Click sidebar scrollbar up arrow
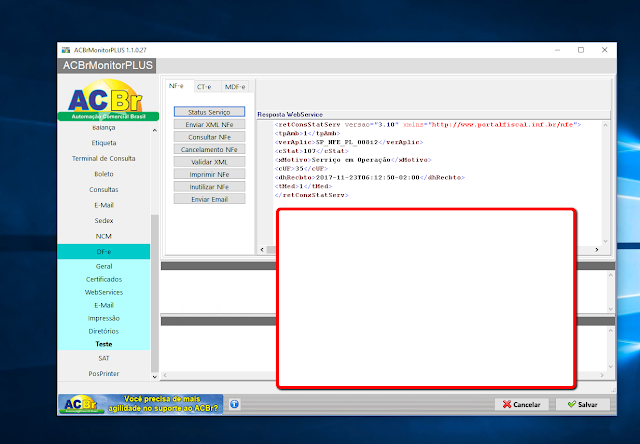 pos(155,131)
